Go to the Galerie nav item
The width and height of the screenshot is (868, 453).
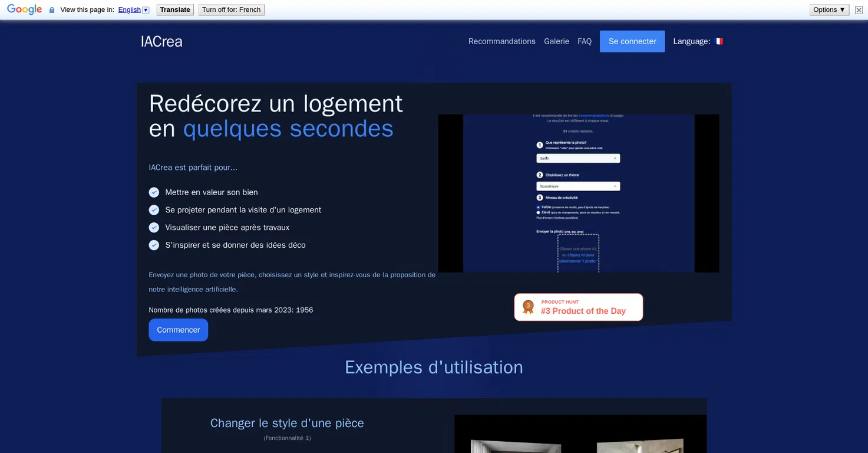tap(556, 41)
